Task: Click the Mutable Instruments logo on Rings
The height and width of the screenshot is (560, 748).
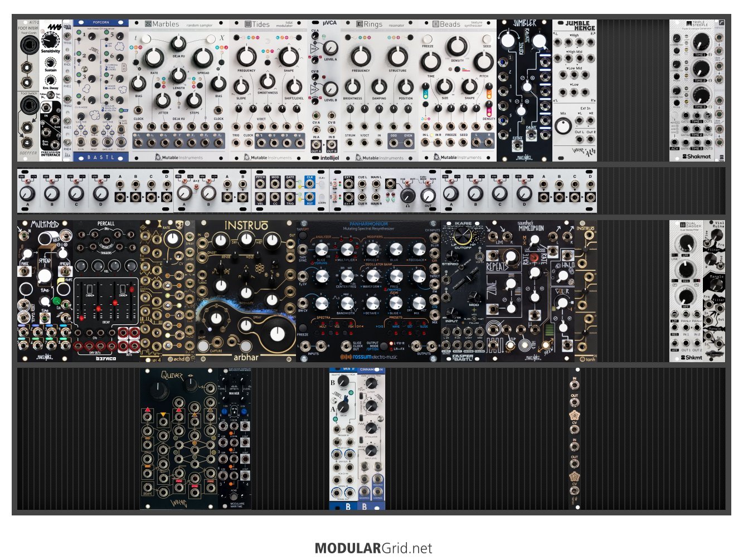Action: 379,158
